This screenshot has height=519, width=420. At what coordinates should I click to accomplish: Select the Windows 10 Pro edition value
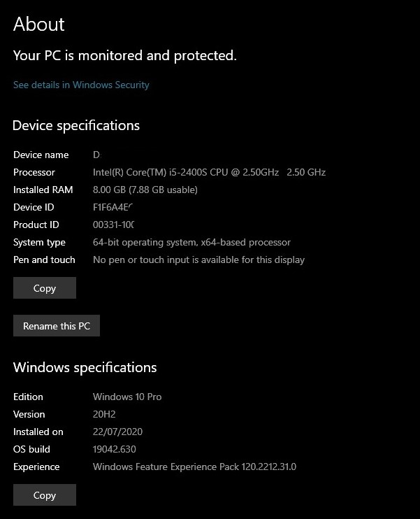(127, 397)
